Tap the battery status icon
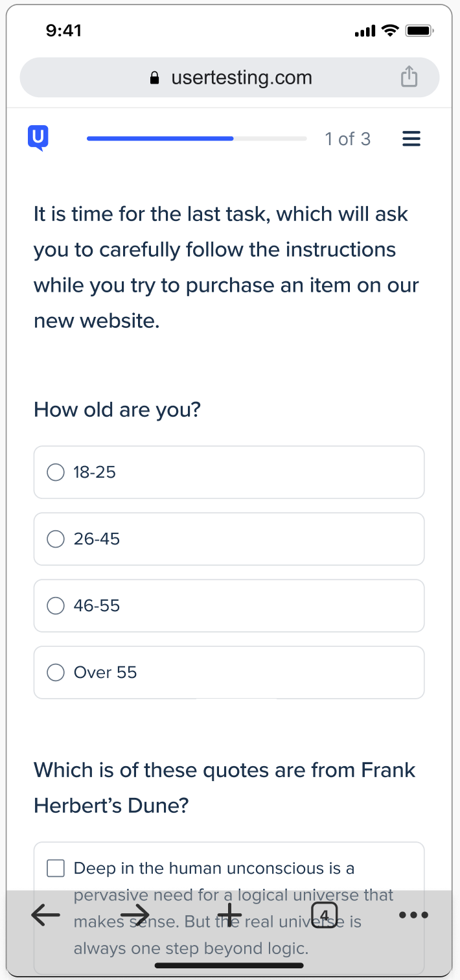460x980 pixels. [x=419, y=30]
